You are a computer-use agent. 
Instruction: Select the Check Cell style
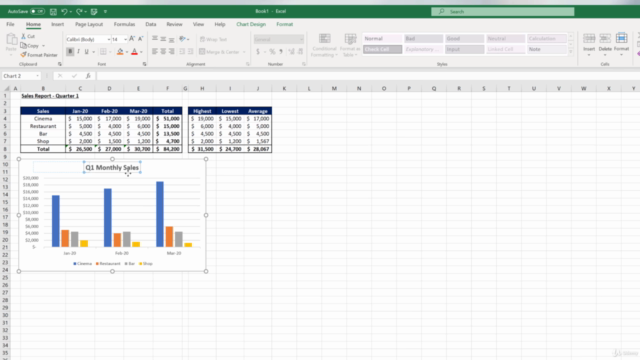click(382, 49)
